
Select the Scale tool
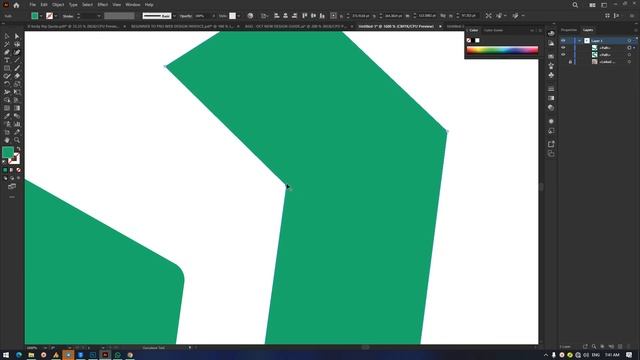(x=17, y=84)
